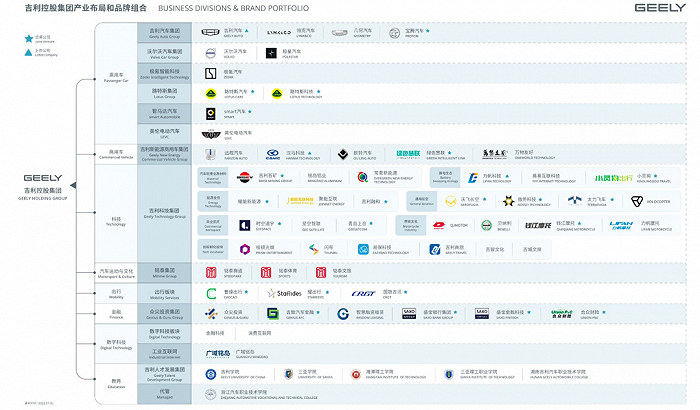Click the Geely University of China seal
This screenshot has height=410, width=700.
point(211,374)
